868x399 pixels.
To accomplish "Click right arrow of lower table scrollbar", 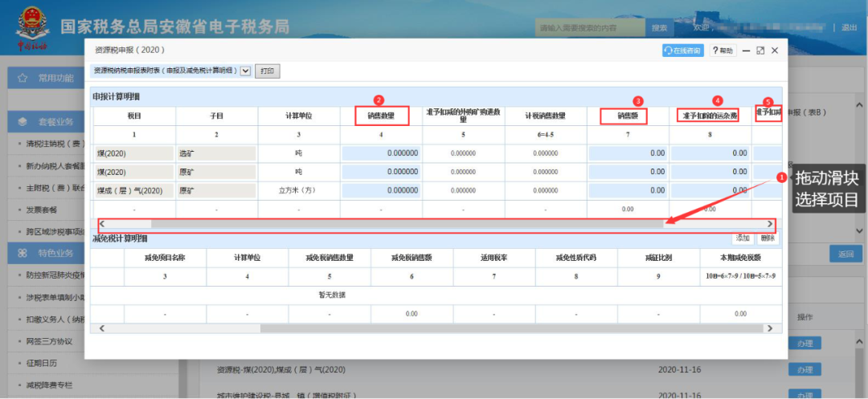I will coord(769,328).
